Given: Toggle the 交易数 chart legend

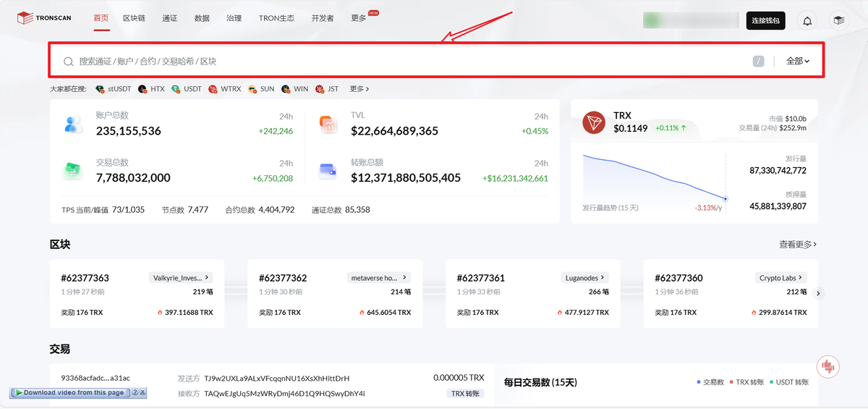Looking at the screenshot, I should [x=710, y=381].
